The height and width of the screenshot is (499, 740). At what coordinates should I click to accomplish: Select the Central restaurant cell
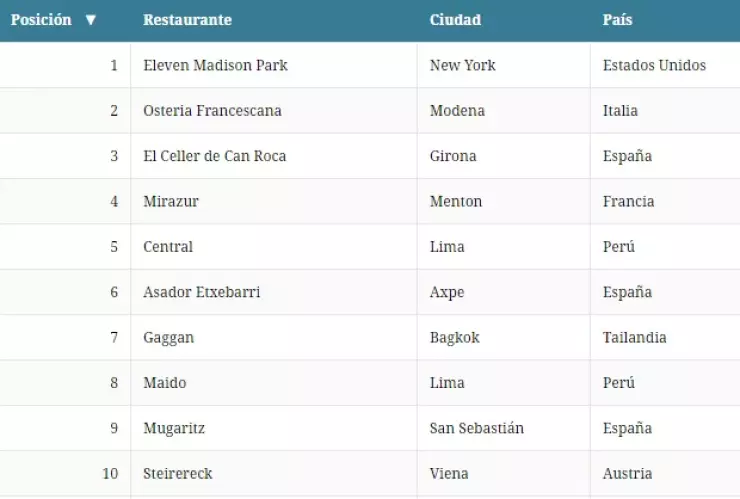[168, 247]
